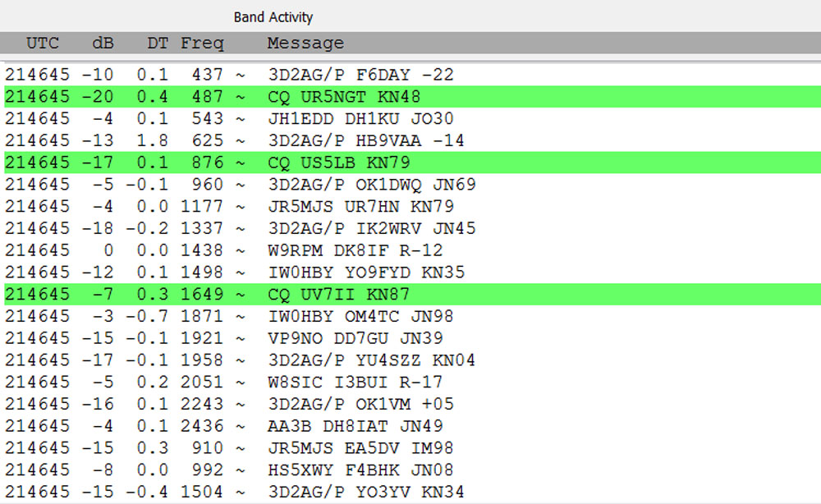Click the Freq column header
Viewport: 821px width, 504px height.
pyautogui.click(x=202, y=44)
